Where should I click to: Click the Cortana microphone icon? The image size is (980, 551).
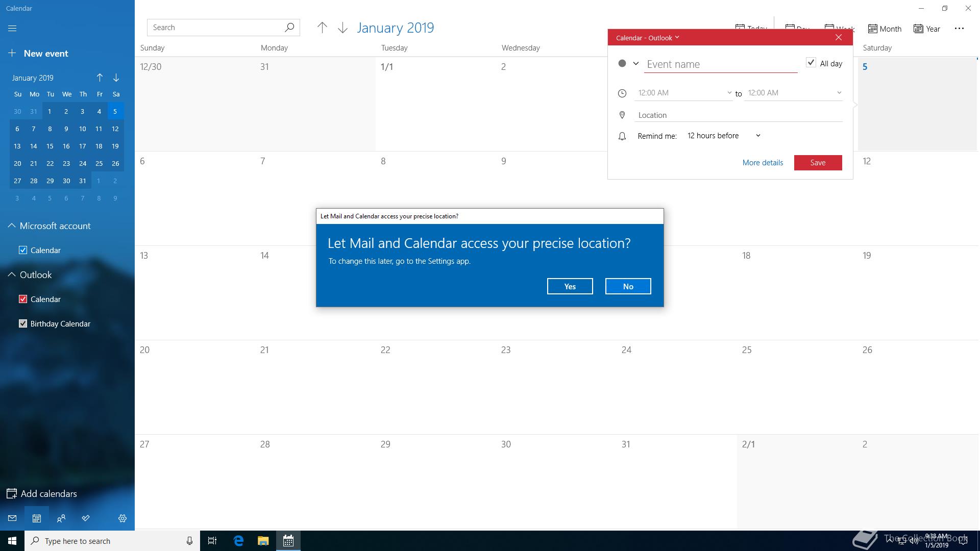tap(189, 541)
